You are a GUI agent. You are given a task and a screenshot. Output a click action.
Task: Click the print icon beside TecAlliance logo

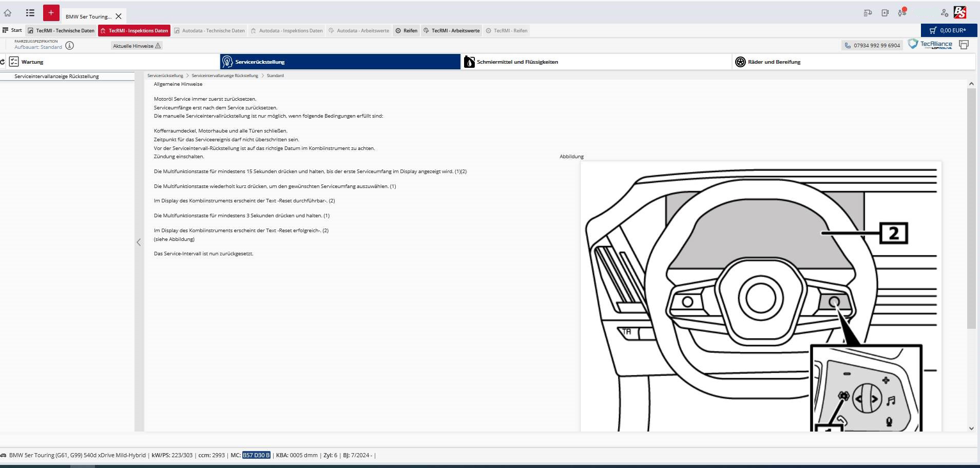964,45
